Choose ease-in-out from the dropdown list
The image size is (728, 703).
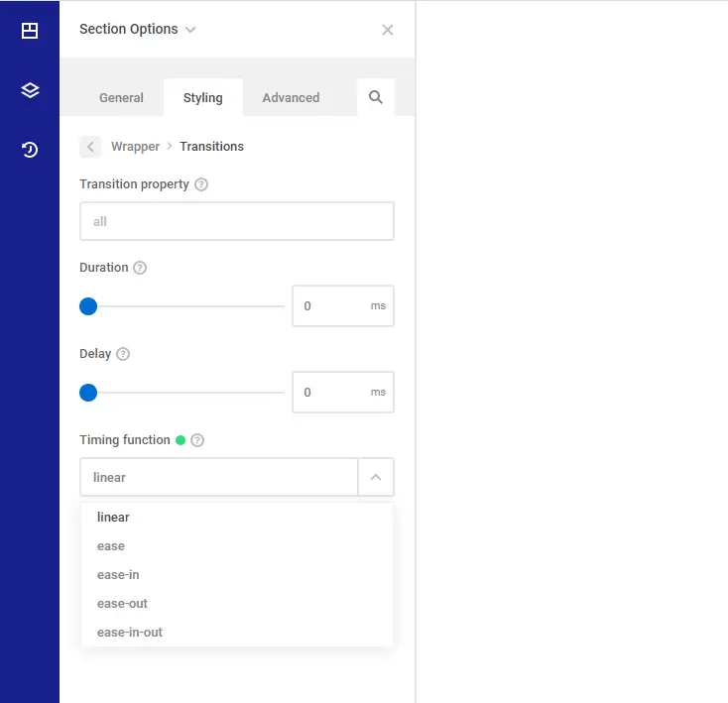(237, 633)
